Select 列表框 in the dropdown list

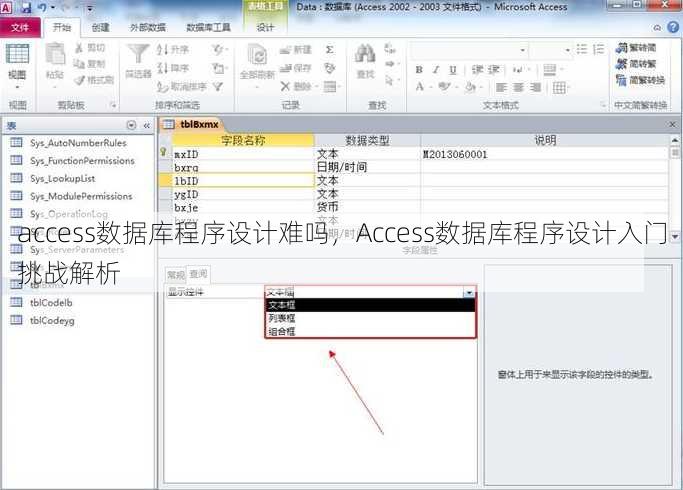(370, 318)
